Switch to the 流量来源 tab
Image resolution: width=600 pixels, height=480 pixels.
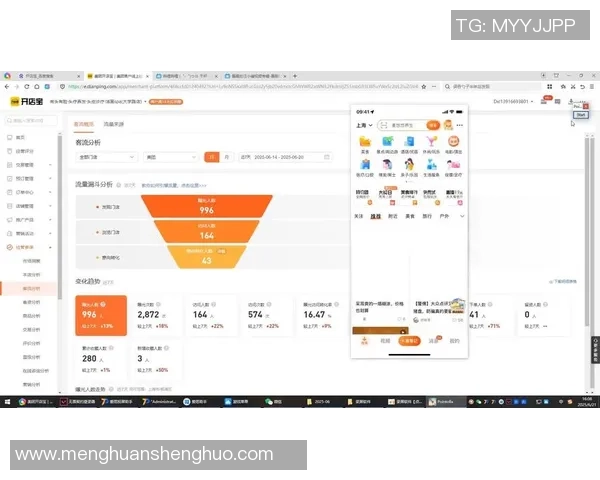point(114,124)
